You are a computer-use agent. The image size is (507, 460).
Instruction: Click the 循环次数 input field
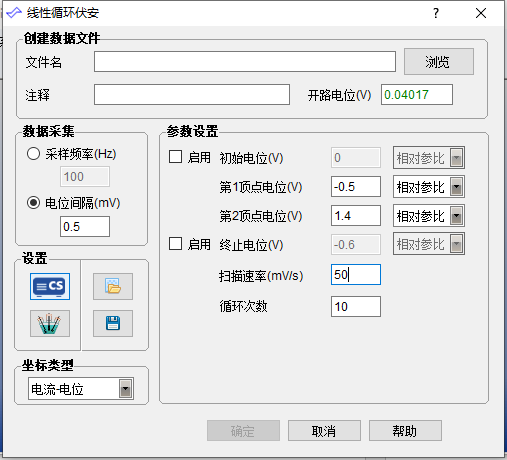(356, 306)
